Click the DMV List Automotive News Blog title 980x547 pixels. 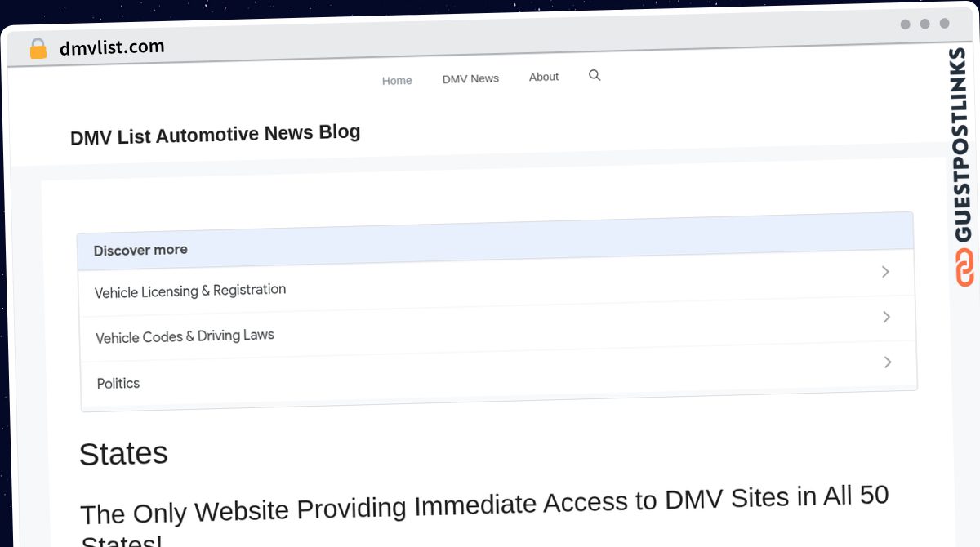point(216,135)
